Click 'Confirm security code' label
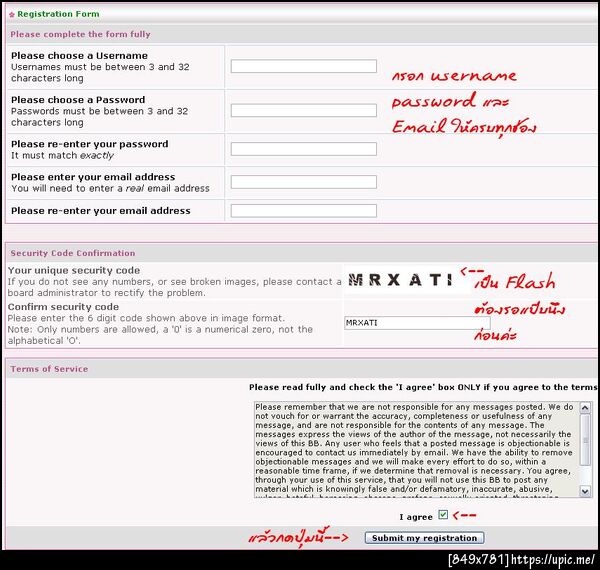This screenshot has height=570, width=600. click(63, 307)
